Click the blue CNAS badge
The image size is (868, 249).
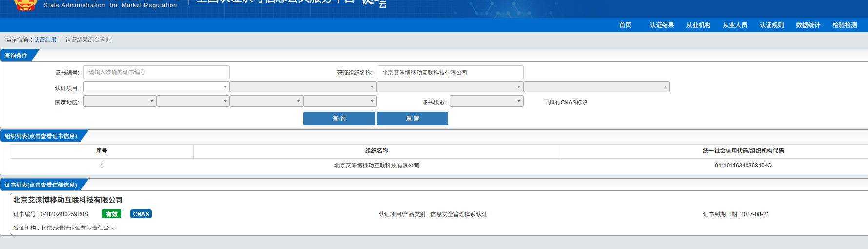coord(141,214)
